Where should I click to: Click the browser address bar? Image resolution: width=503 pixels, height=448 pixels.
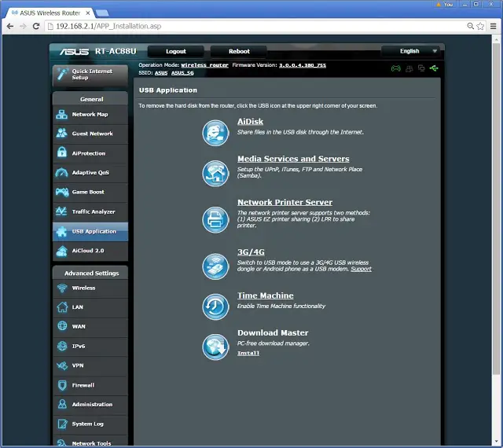257,26
